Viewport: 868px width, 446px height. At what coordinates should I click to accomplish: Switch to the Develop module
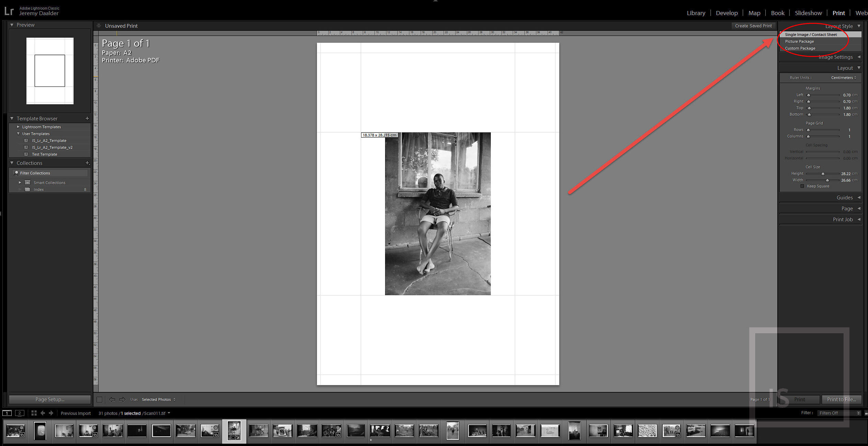pyautogui.click(x=727, y=13)
